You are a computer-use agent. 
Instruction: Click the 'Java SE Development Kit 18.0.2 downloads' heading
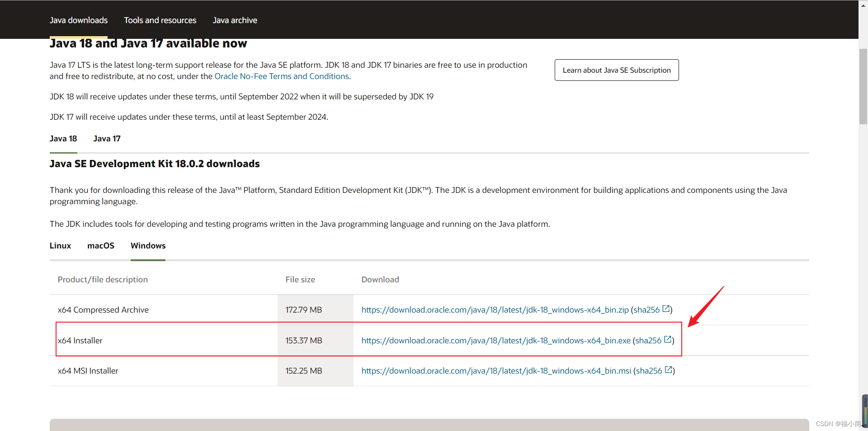pyautogui.click(x=155, y=164)
